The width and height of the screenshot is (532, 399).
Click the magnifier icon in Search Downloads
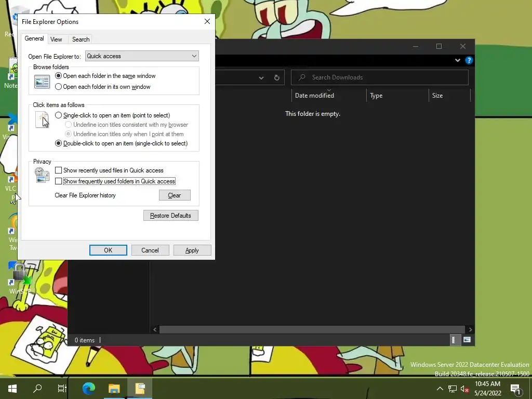pos(302,77)
